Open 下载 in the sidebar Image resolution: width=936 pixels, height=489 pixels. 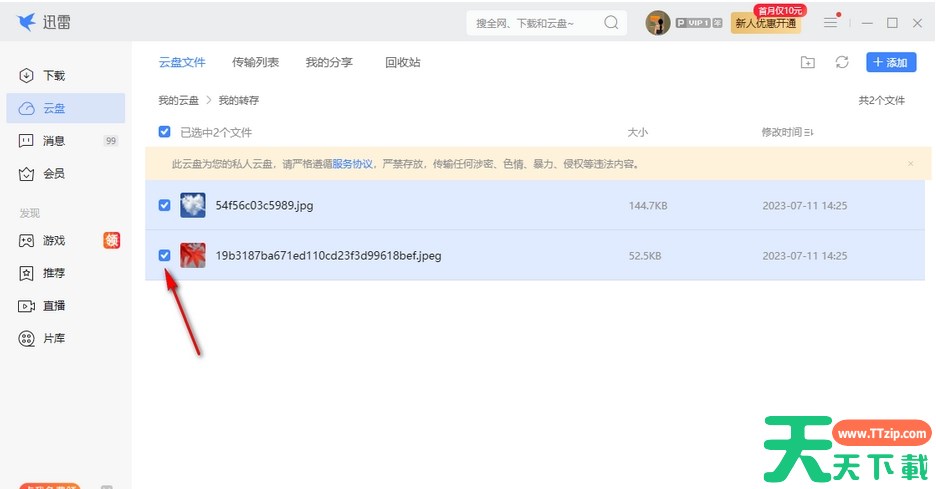pyautogui.click(x=53, y=76)
